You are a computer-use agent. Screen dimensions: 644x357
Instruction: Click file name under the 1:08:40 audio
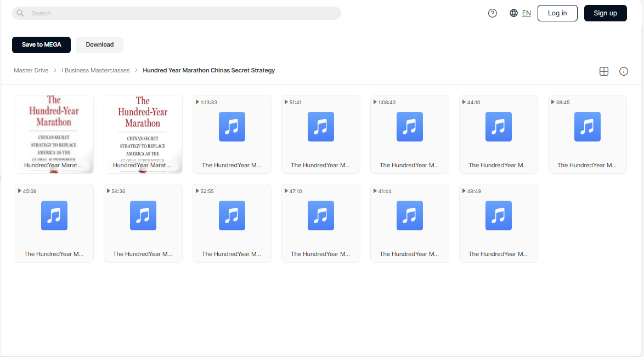coord(409,165)
